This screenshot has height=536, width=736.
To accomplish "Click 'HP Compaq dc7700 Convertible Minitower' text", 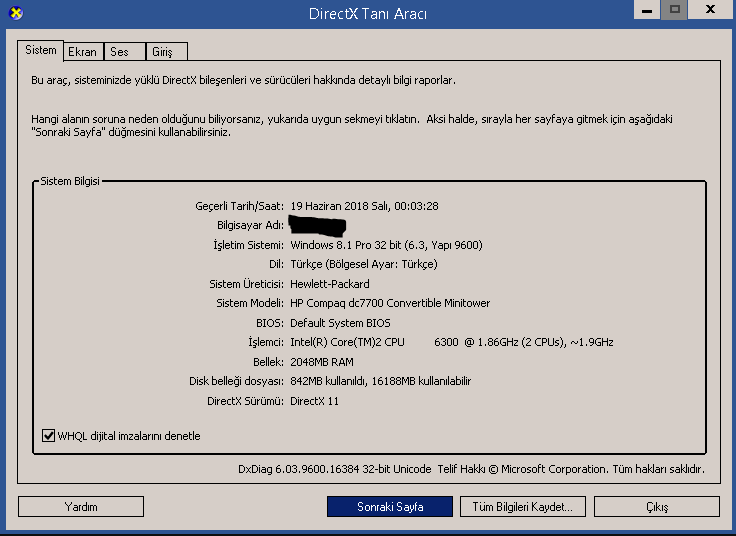I will tap(390, 303).
